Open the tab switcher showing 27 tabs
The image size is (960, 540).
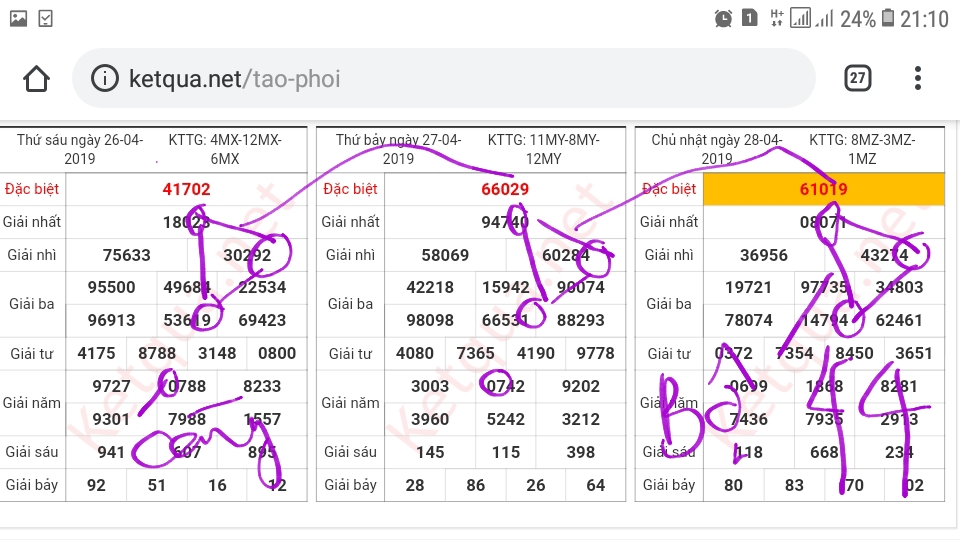click(x=857, y=78)
